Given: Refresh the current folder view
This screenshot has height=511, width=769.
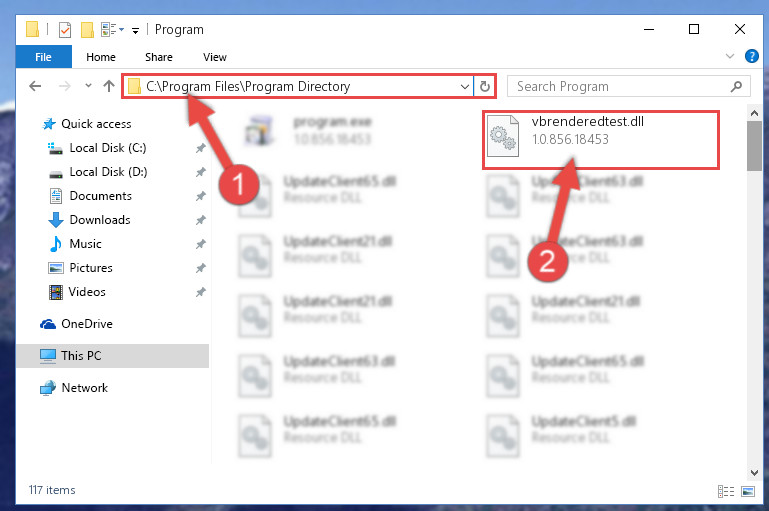Looking at the screenshot, I should tap(485, 86).
